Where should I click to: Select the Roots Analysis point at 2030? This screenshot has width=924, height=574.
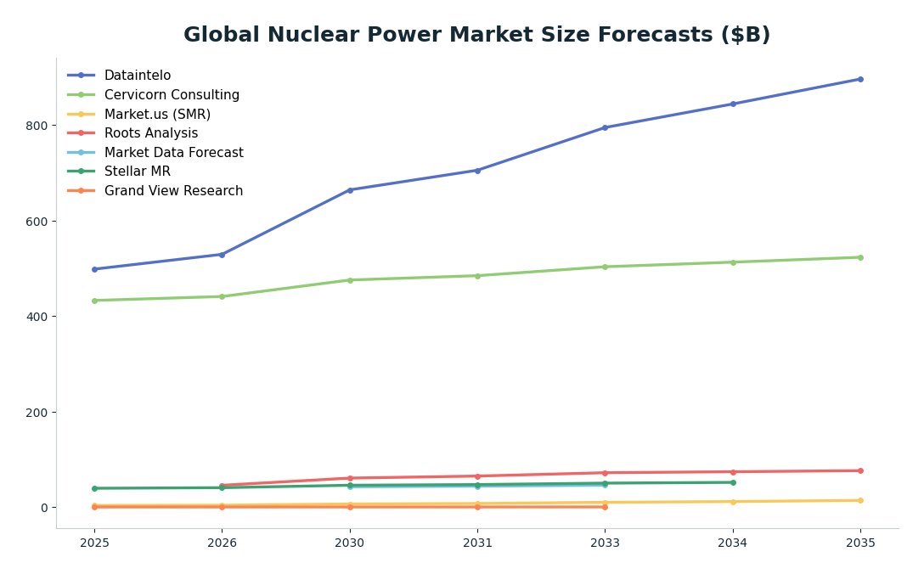pyautogui.click(x=350, y=478)
